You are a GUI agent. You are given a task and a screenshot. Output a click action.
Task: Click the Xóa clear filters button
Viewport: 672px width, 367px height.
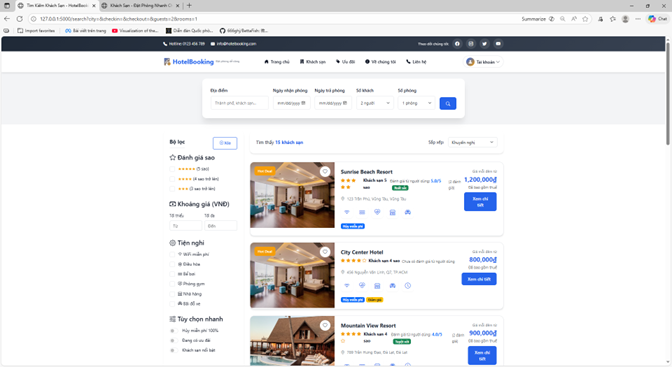[x=225, y=143]
